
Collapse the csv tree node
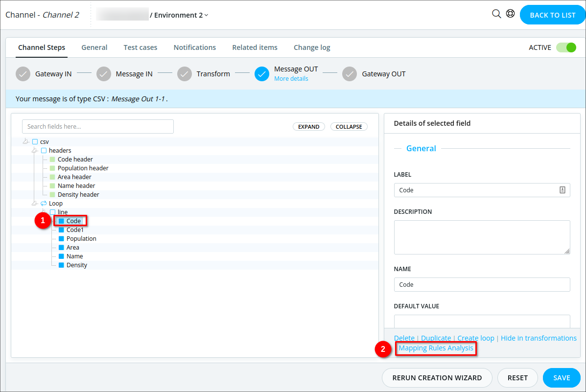[x=25, y=141]
